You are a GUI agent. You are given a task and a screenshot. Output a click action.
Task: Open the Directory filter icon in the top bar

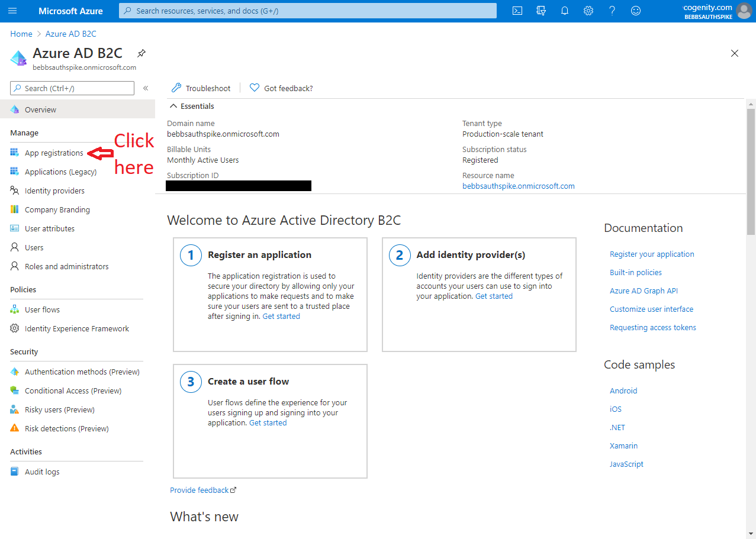pyautogui.click(x=541, y=11)
